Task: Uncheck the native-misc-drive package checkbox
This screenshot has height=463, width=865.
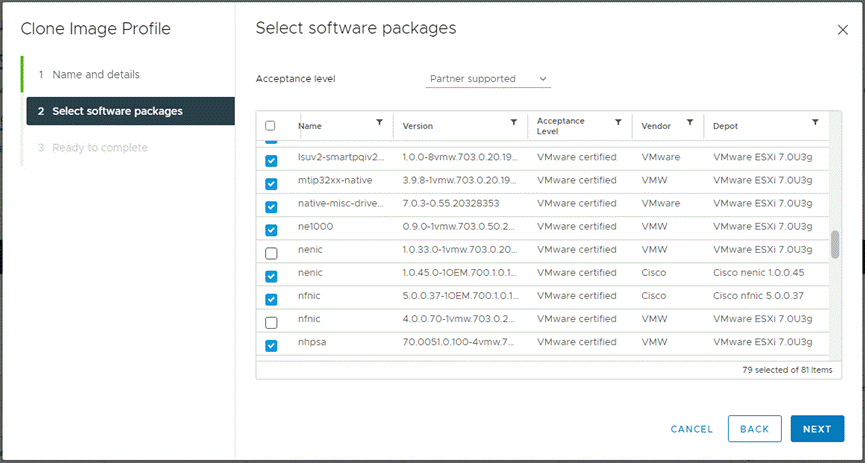Action: coord(271,207)
